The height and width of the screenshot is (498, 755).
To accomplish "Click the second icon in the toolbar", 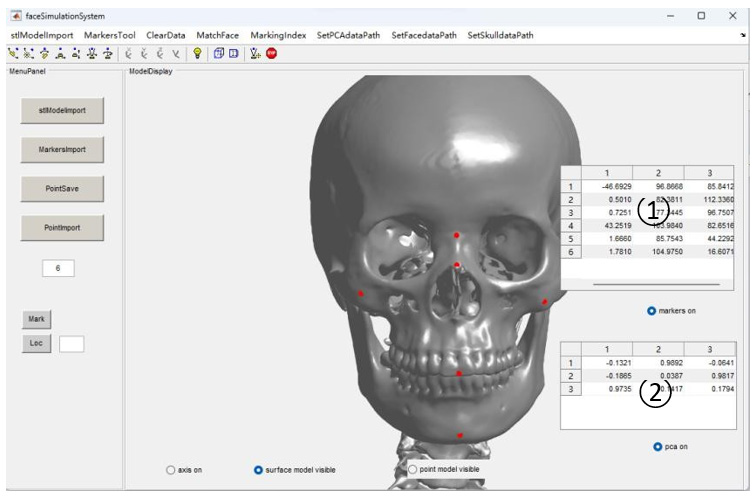I will (x=28, y=54).
